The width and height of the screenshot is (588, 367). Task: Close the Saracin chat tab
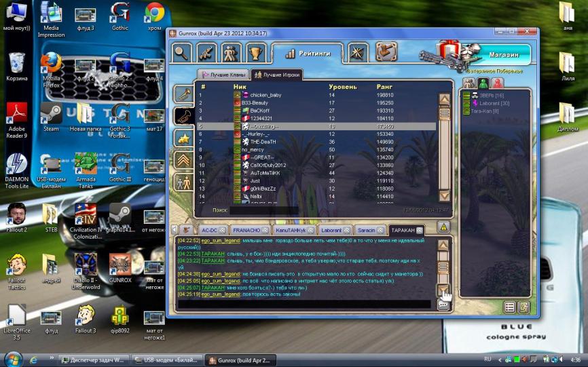click(381, 230)
